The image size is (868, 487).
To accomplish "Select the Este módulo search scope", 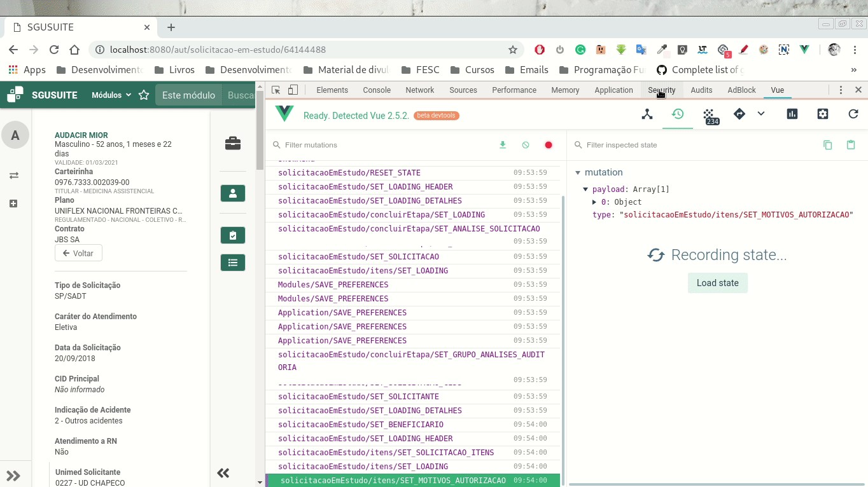I will click(x=188, y=95).
